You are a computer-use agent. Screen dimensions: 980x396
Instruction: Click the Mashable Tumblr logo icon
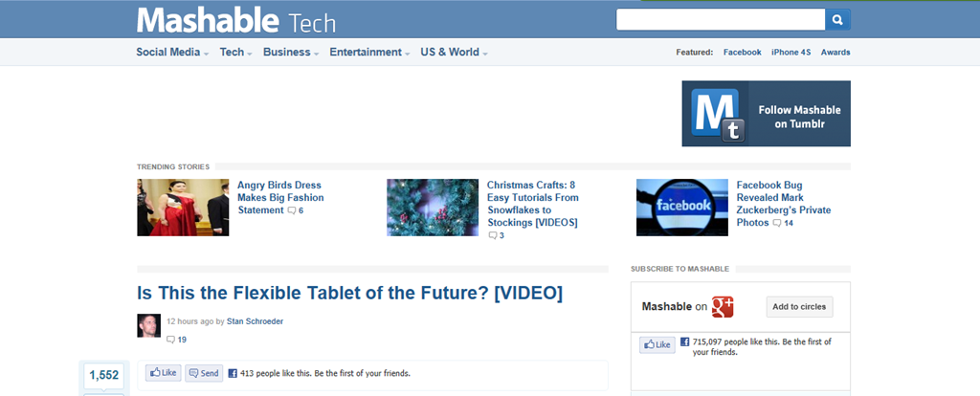[x=718, y=114]
